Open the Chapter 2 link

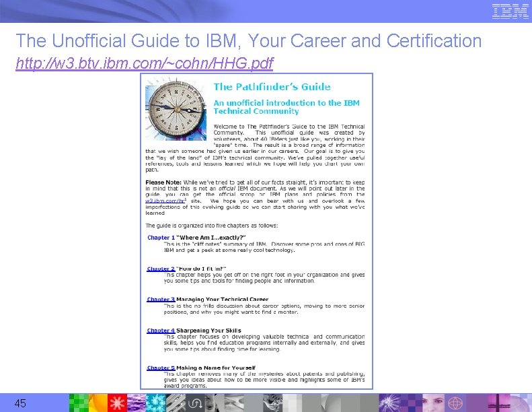[x=161, y=269]
